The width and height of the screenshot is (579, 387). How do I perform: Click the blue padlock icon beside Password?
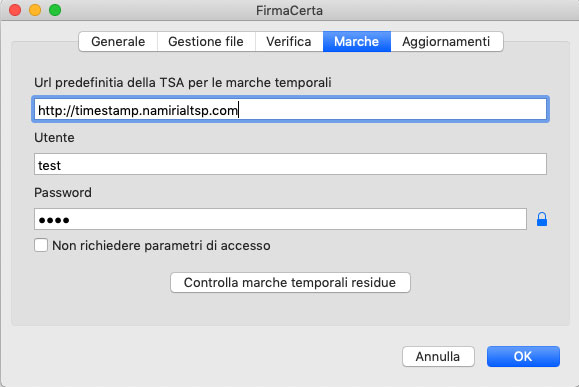[542, 219]
